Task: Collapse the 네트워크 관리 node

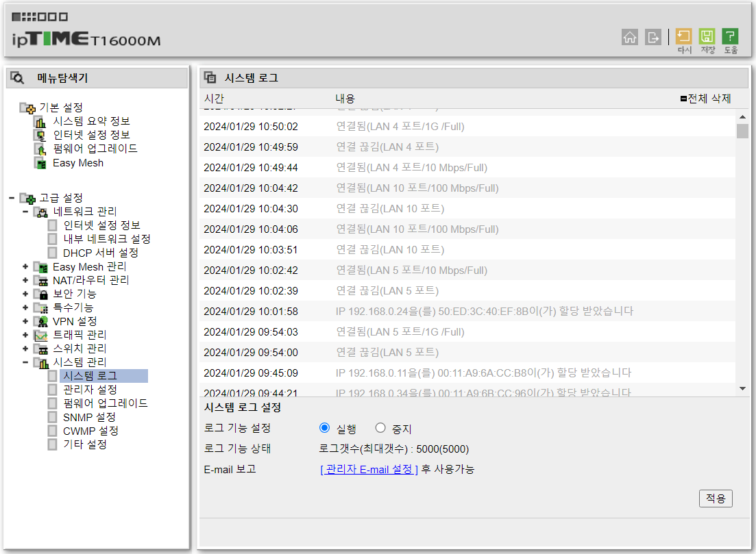Action: (x=25, y=212)
